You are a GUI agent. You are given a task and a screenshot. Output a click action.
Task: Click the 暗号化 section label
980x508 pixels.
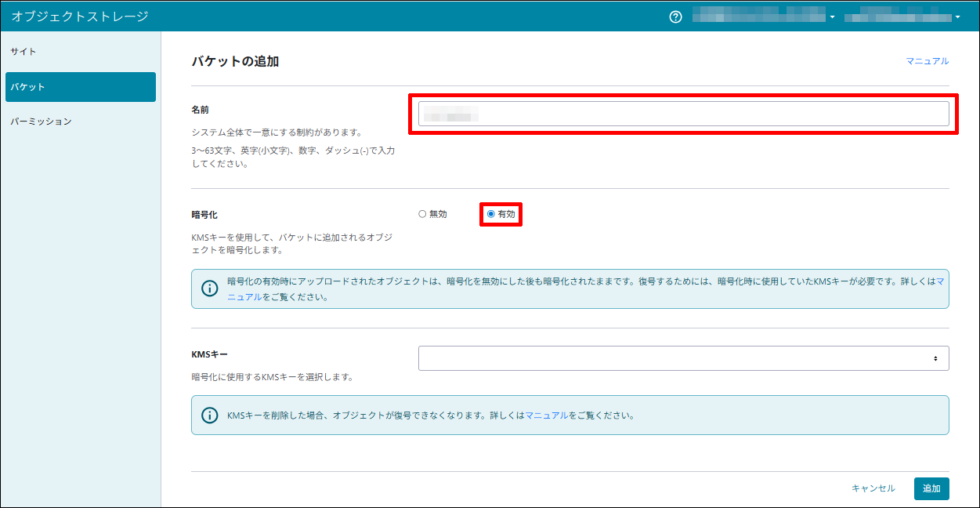pyautogui.click(x=205, y=214)
